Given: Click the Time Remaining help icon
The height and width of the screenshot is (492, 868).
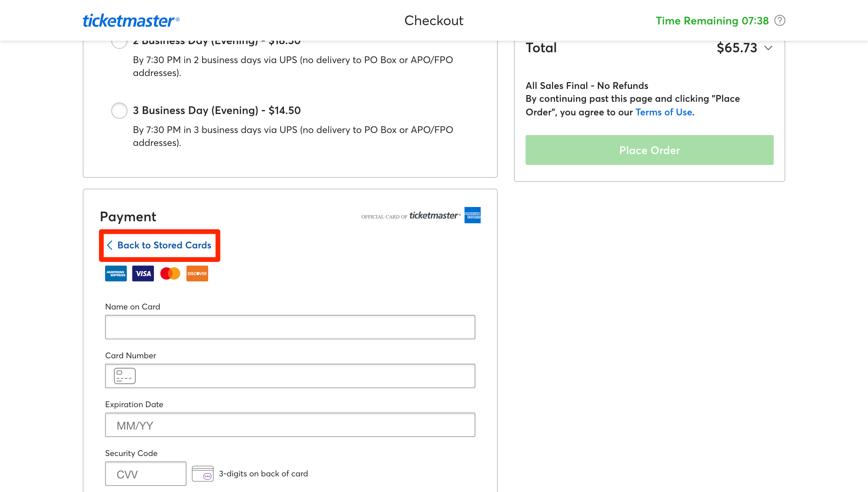Looking at the screenshot, I should 780,21.
